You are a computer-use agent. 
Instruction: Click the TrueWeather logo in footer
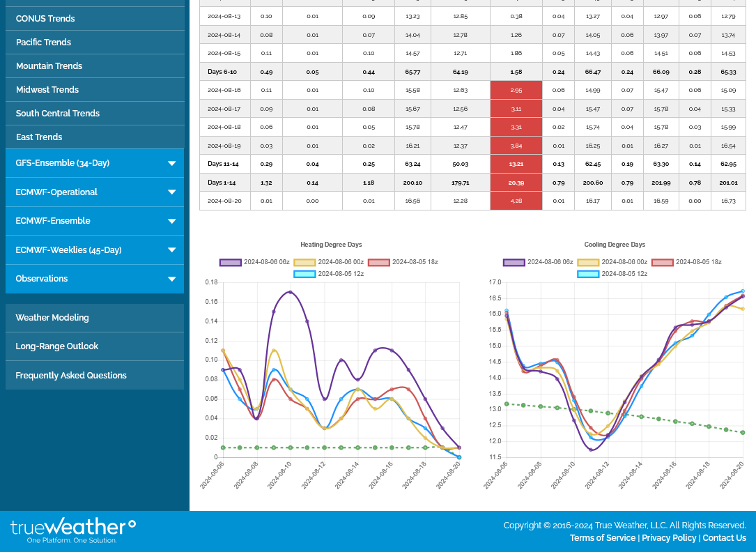[73, 530]
